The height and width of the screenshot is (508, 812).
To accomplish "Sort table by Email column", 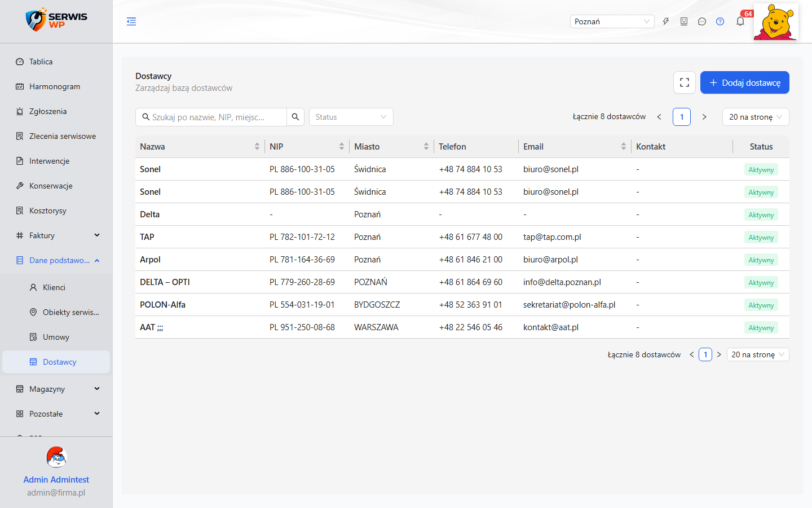I will pos(623,147).
